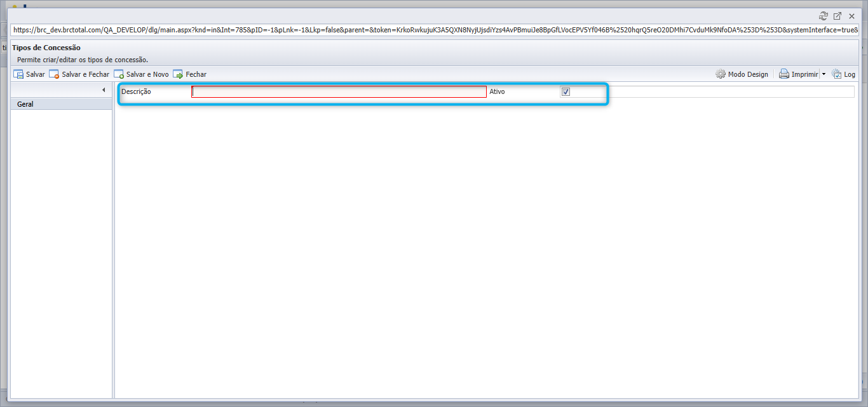Click the Fechar toolbar button

pyautogui.click(x=189, y=74)
